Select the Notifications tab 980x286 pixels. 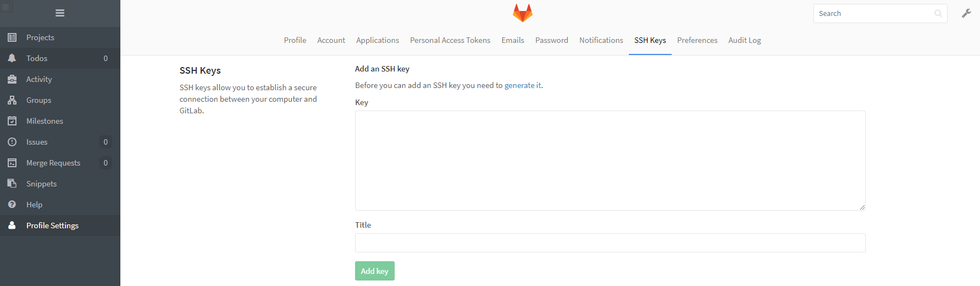(601, 40)
